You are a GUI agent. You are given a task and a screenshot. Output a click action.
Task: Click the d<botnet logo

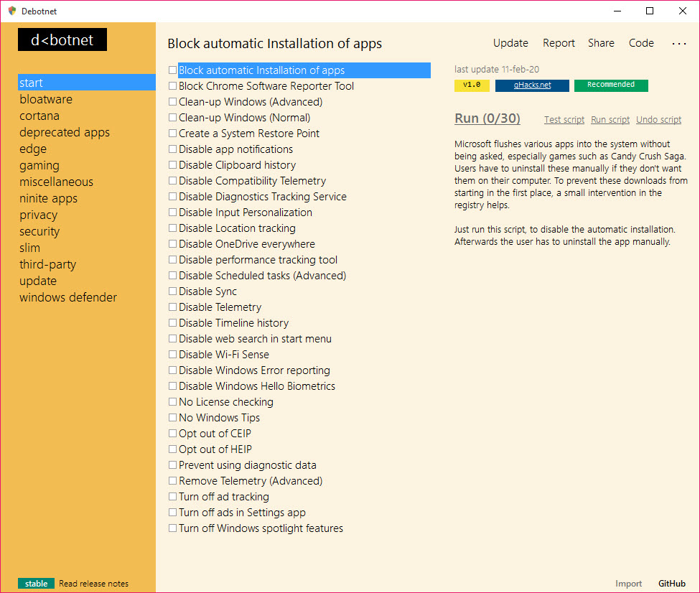[x=62, y=40]
